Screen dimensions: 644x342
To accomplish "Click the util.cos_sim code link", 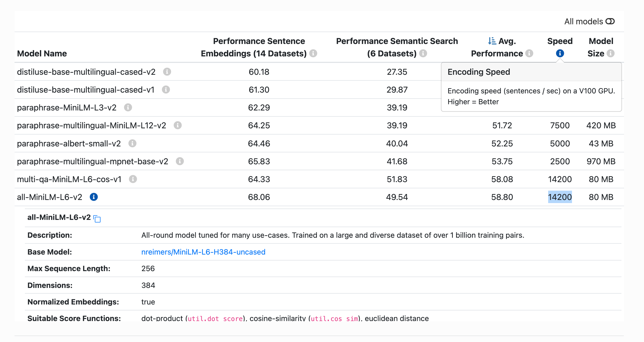I will coord(334,318).
